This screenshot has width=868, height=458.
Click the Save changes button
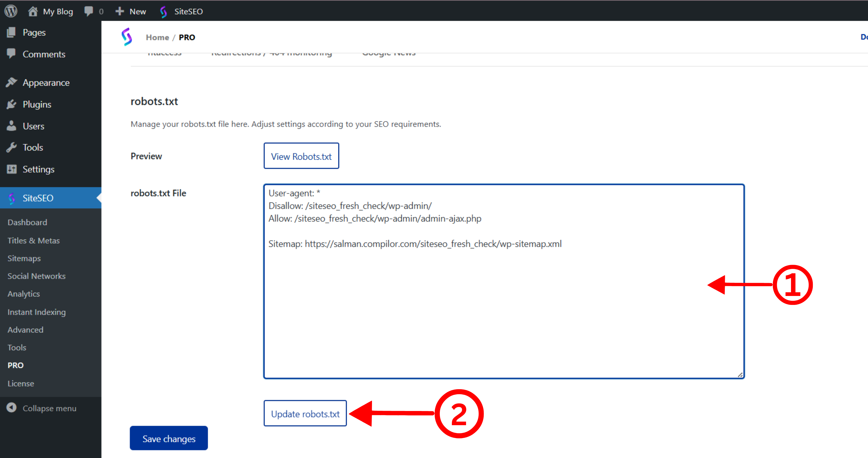point(168,438)
